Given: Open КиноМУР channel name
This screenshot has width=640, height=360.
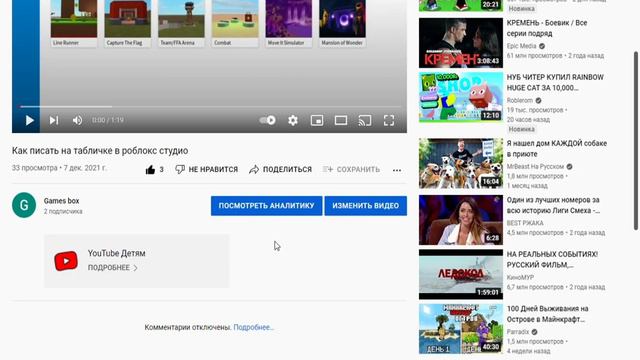Looking at the screenshot, I should [x=520, y=278].
